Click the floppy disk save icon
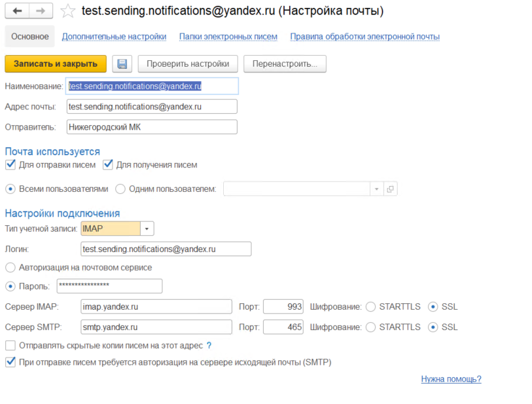This screenshot has height=404, width=532. pyautogui.click(x=122, y=64)
